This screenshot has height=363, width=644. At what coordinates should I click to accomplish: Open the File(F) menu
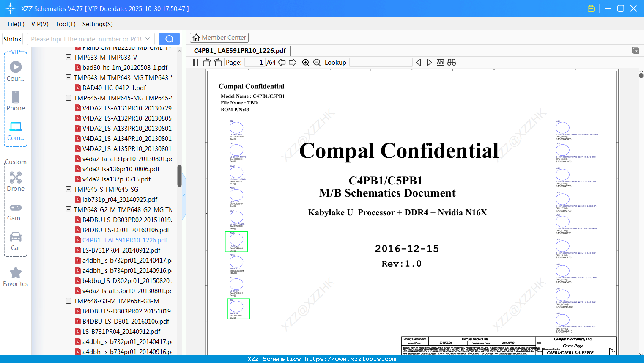(16, 24)
